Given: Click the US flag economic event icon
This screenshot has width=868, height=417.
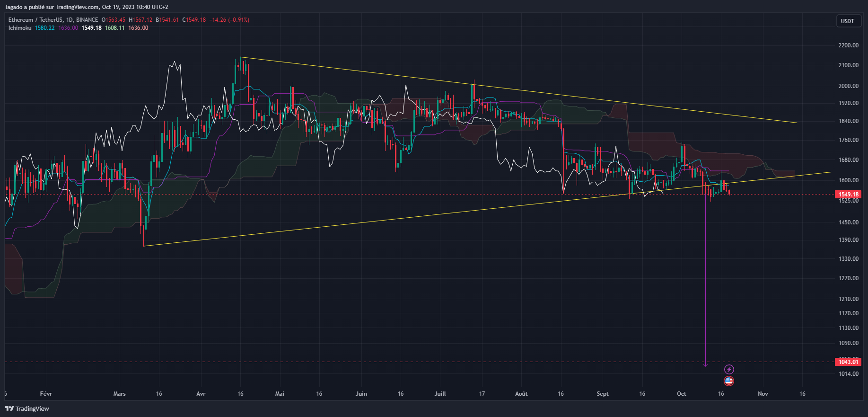Looking at the screenshot, I should click(x=729, y=381).
